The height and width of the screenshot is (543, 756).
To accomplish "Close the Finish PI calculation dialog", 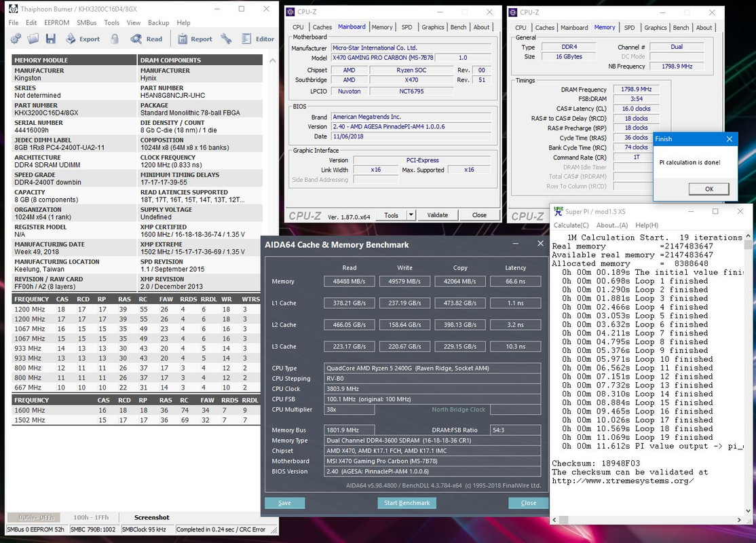I will click(x=730, y=139).
